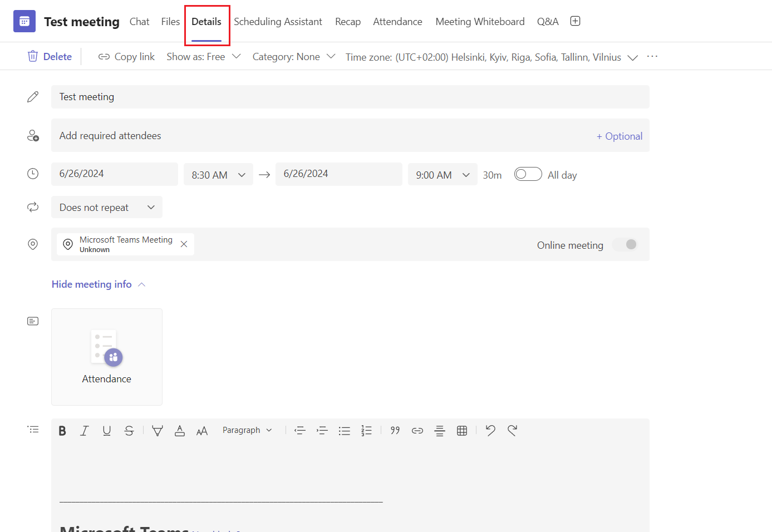This screenshot has width=772, height=532.
Task: Create a numbered list
Action: coord(366,430)
